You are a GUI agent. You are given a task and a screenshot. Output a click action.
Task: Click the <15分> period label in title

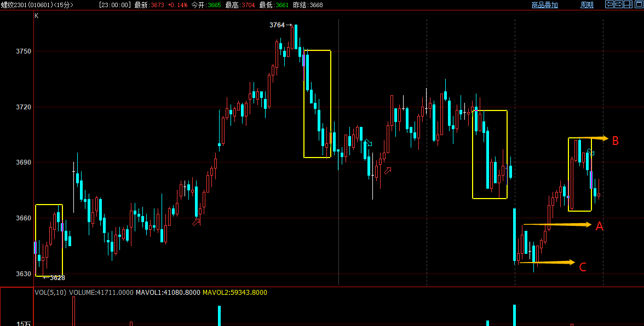pyautogui.click(x=64, y=5)
